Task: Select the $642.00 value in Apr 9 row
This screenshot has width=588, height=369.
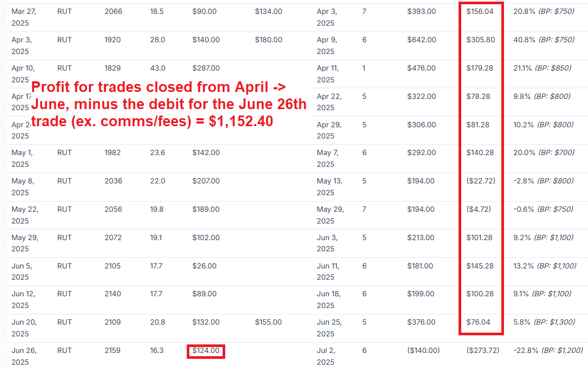Action: (x=422, y=40)
